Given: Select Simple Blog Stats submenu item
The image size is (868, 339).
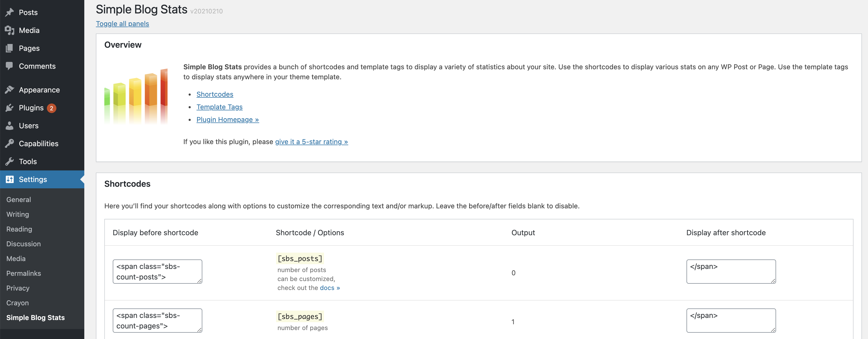Looking at the screenshot, I should (35, 318).
